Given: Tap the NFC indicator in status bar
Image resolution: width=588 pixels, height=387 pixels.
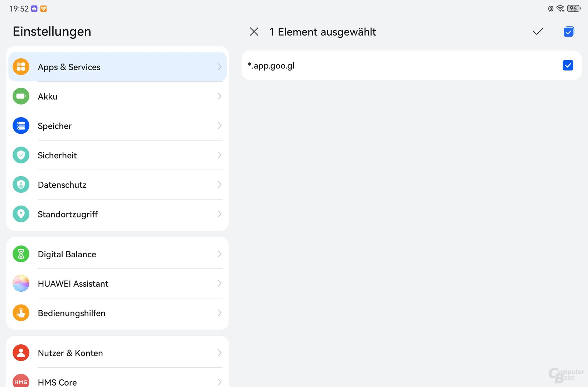Looking at the screenshot, I should tap(551, 9).
